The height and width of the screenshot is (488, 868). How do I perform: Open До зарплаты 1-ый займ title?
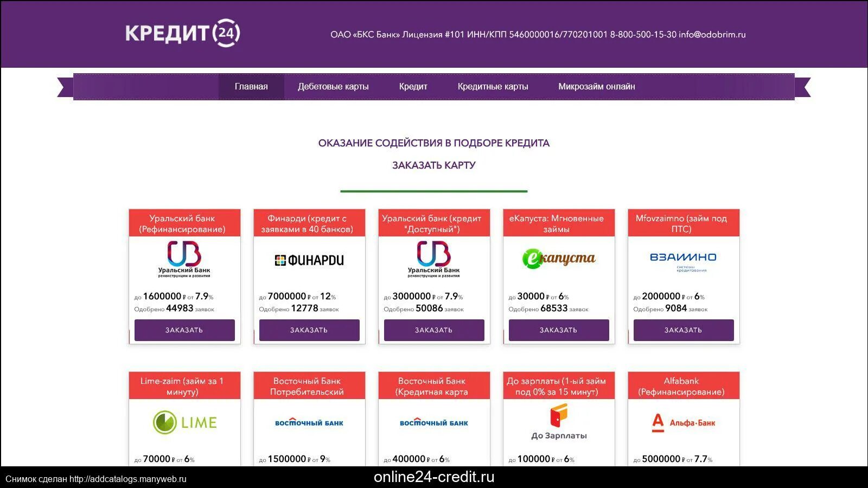[557, 387]
